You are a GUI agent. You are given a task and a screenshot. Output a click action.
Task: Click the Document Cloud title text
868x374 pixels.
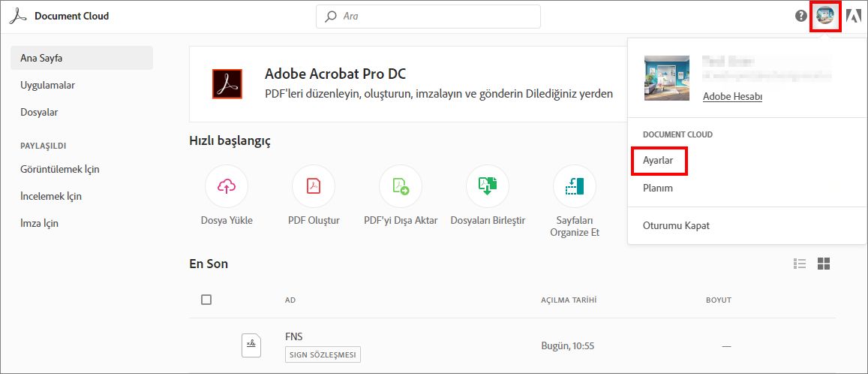71,16
